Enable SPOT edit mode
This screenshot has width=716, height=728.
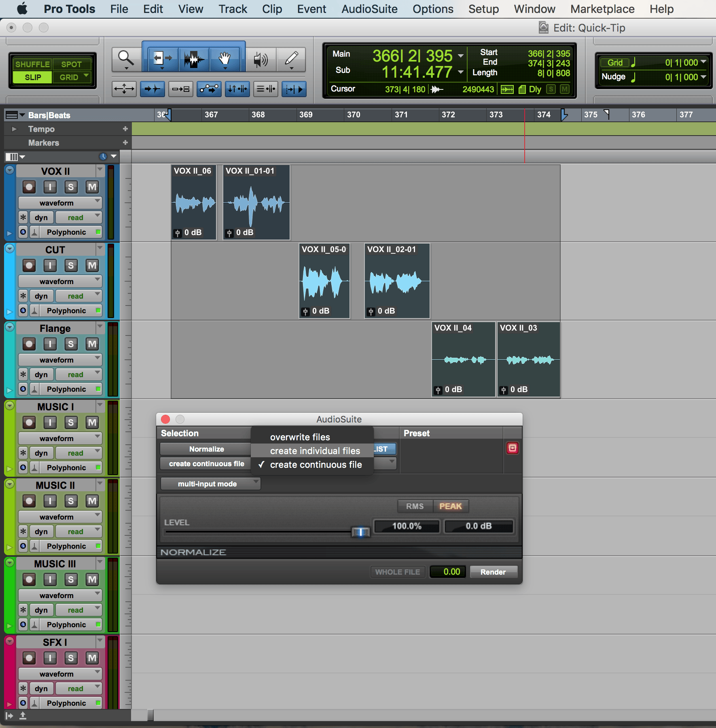coord(71,64)
